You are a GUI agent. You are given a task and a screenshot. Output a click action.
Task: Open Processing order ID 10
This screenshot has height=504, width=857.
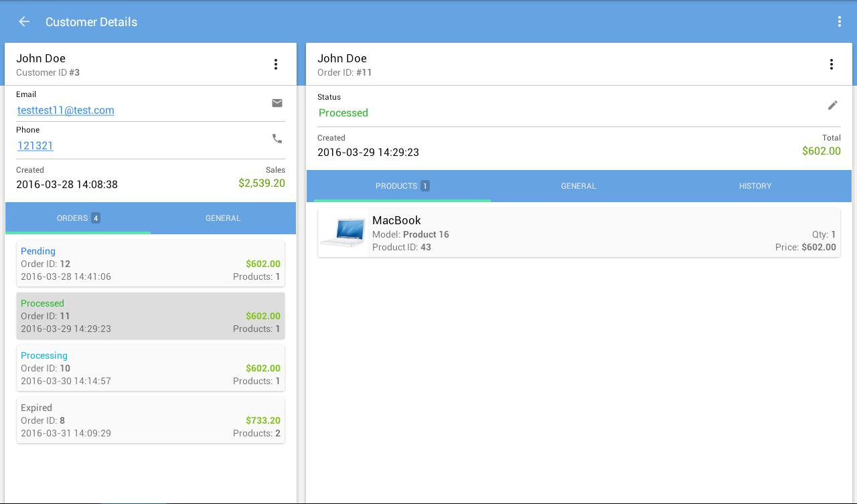pyautogui.click(x=151, y=368)
